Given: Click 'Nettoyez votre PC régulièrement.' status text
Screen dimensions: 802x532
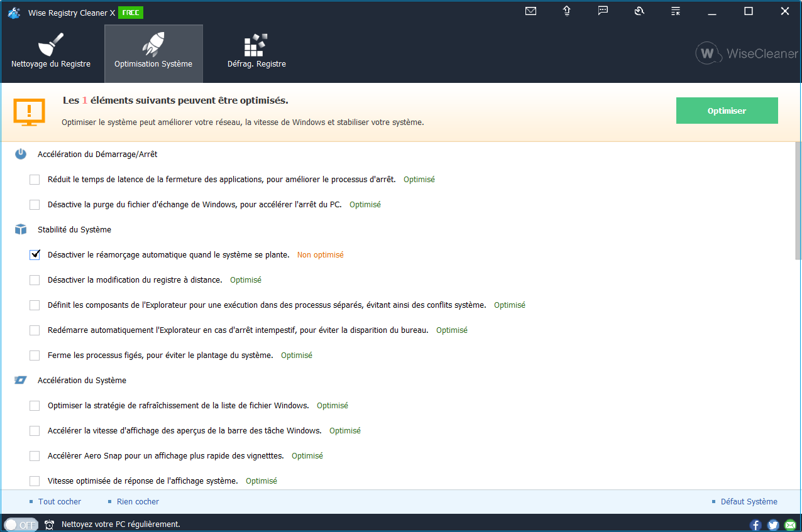Looking at the screenshot, I should pos(121,524).
